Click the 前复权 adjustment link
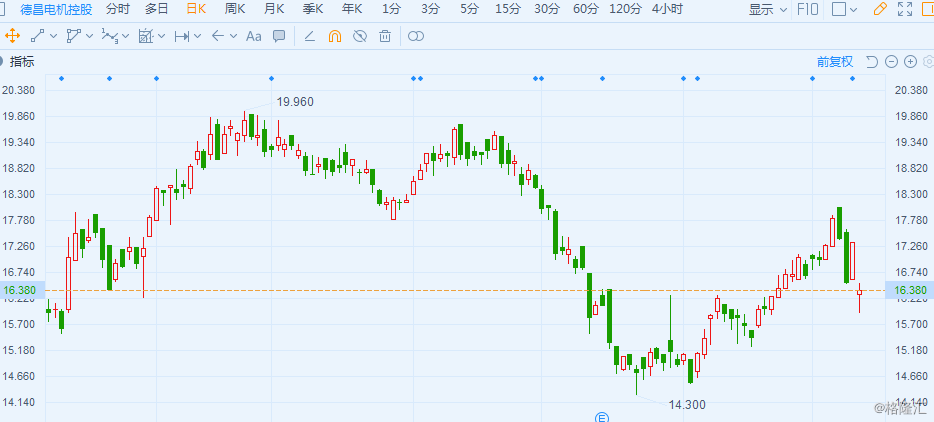 (x=834, y=61)
